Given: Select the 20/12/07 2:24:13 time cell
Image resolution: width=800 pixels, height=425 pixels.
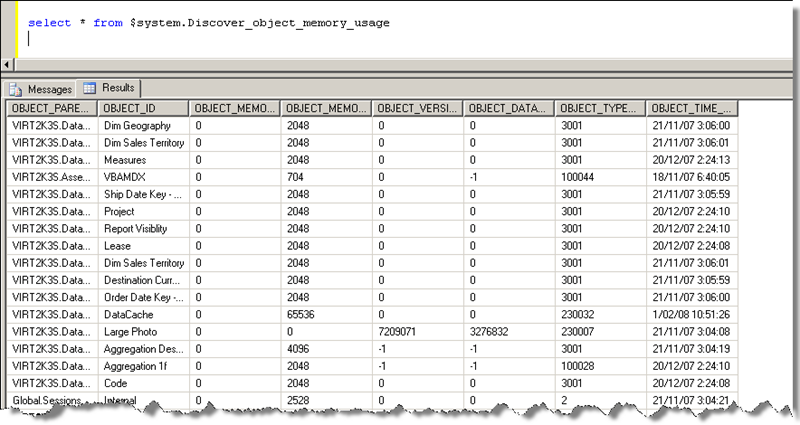Looking at the screenshot, I should click(692, 160).
